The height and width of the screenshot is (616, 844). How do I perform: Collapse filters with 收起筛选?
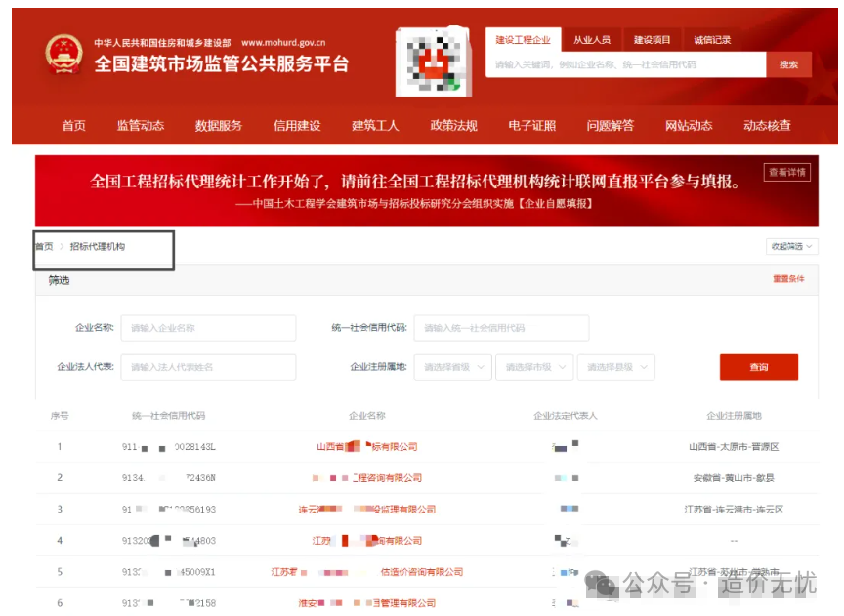[791, 247]
